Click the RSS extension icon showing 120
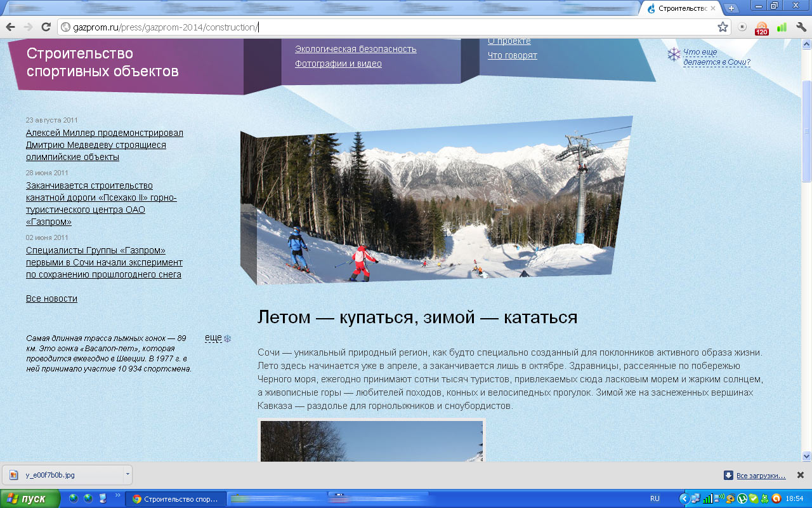The width and height of the screenshot is (812, 508). point(761,28)
